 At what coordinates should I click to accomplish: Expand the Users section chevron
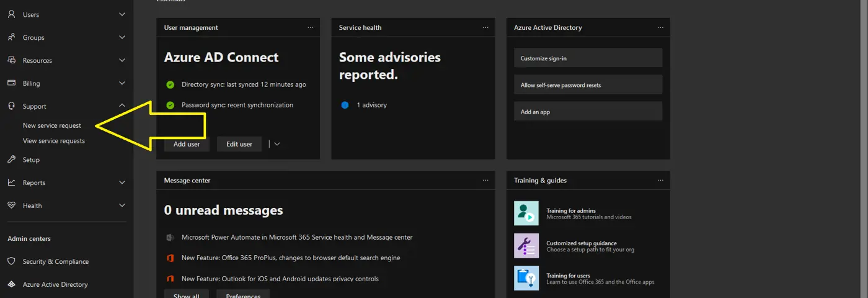pos(122,14)
